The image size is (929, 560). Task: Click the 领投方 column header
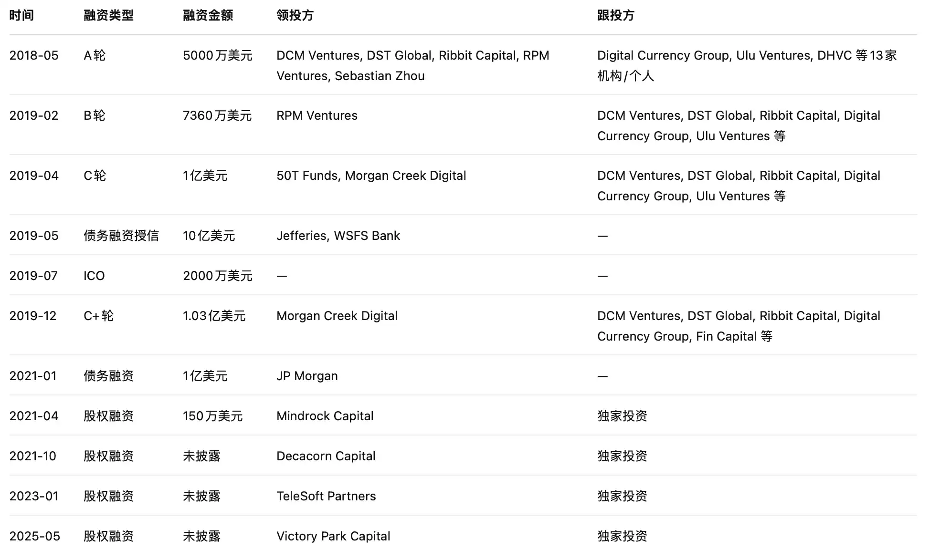(295, 15)
